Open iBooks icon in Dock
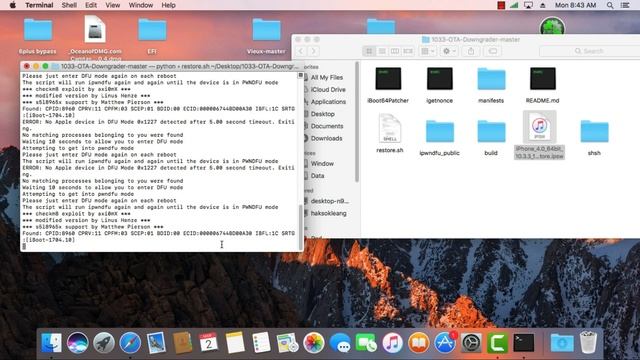Image resolution: width=640 pixels, height=360 pixels. point(419,342)
